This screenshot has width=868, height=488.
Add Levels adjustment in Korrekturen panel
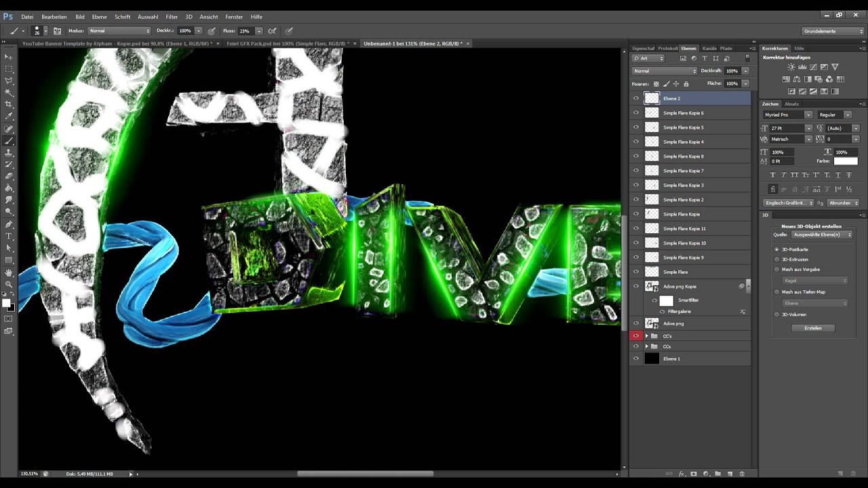coord(802,67)
